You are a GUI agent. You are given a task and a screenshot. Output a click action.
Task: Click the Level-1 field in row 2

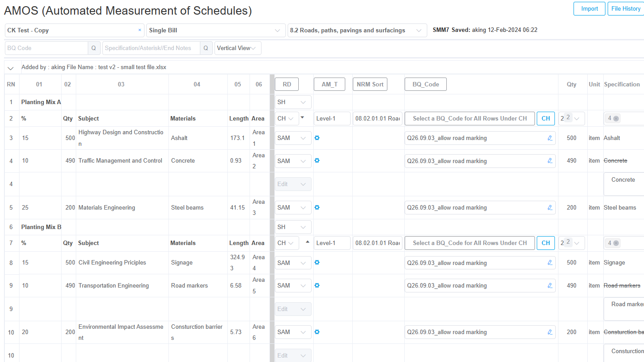(332, 118)
